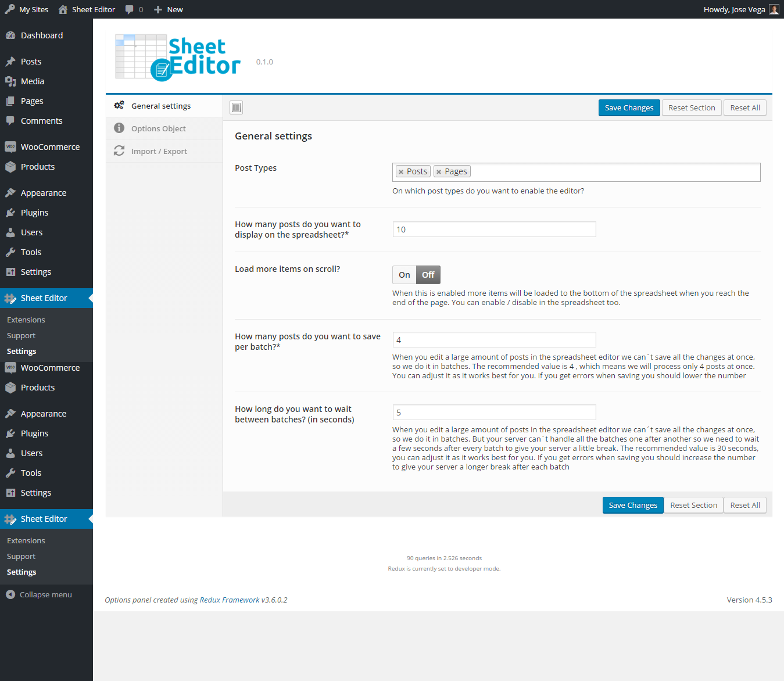Click the posts-to-display field showing 10
Screen dimensions: 784x681
(x=494, y=229)
